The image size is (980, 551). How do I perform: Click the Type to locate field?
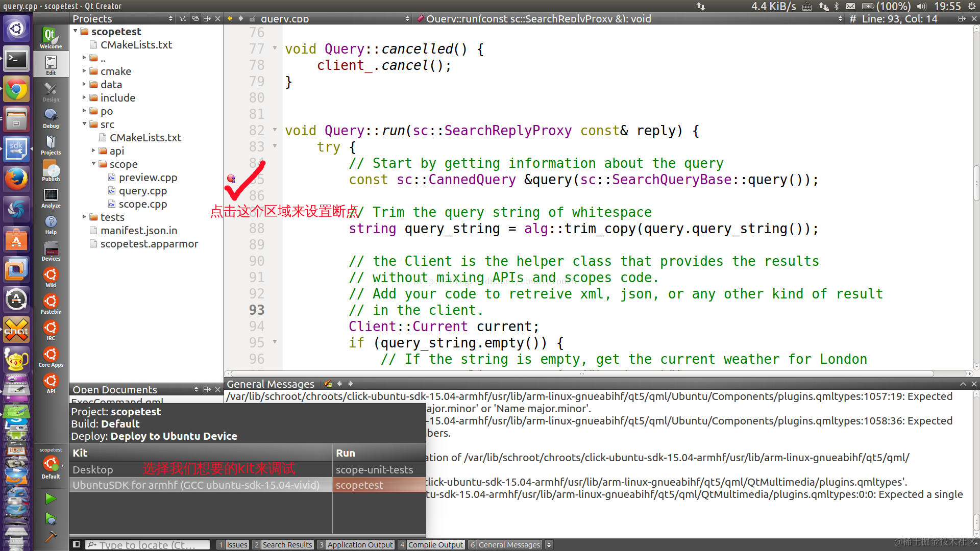148,544
